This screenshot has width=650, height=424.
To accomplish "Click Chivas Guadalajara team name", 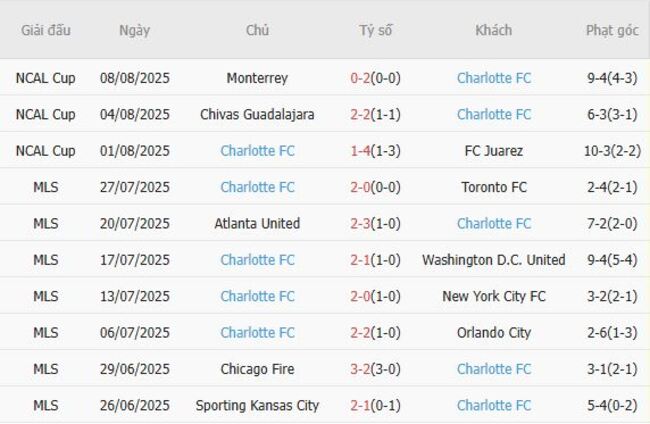I will point(257,115).
